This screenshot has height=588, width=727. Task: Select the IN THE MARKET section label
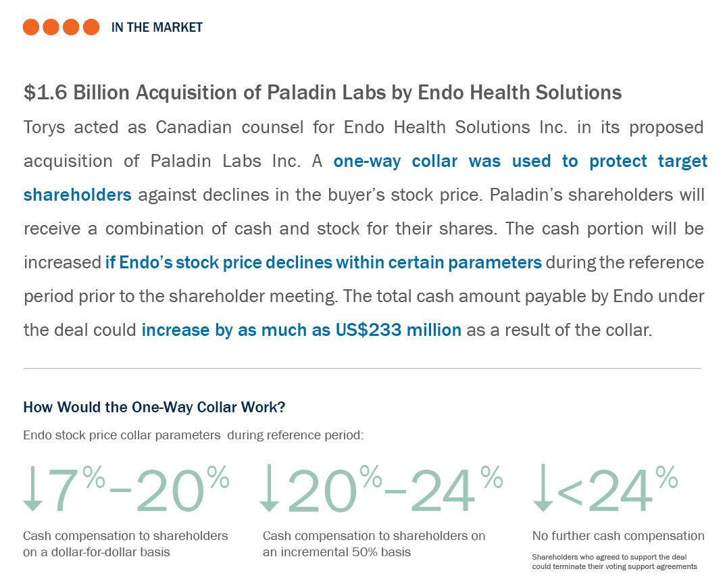click(x=157, y=27)
